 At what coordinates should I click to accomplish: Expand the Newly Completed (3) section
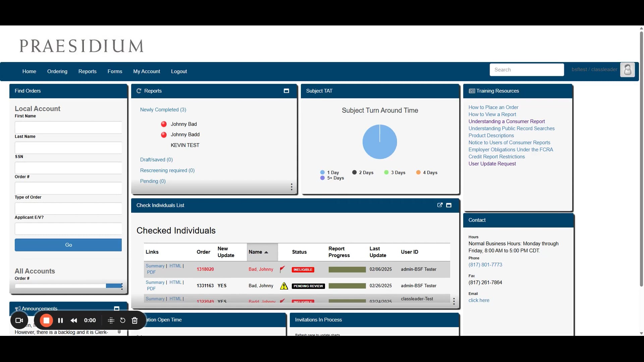pyautogui.click(x=163, y=110)
